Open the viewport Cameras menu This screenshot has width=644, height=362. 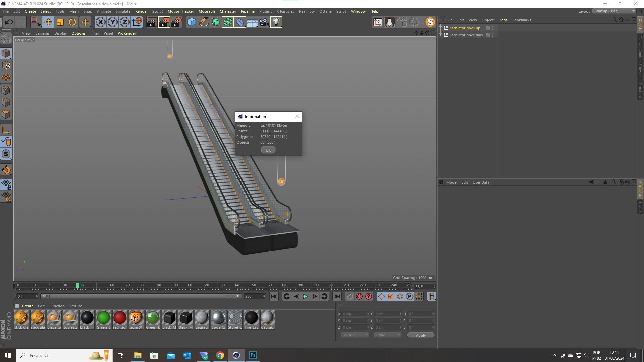click(x=42, y=33)
